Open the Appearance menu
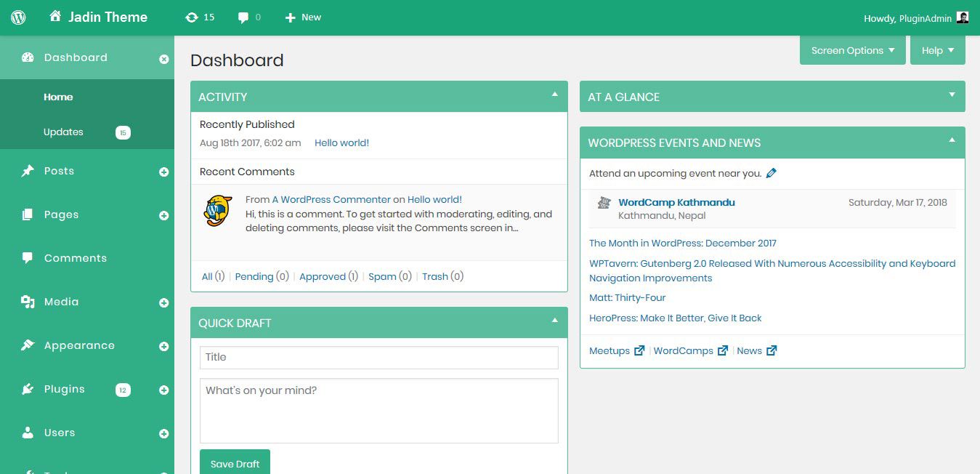The width and height of the screenshot is (980, 474). tap(79, 345)
